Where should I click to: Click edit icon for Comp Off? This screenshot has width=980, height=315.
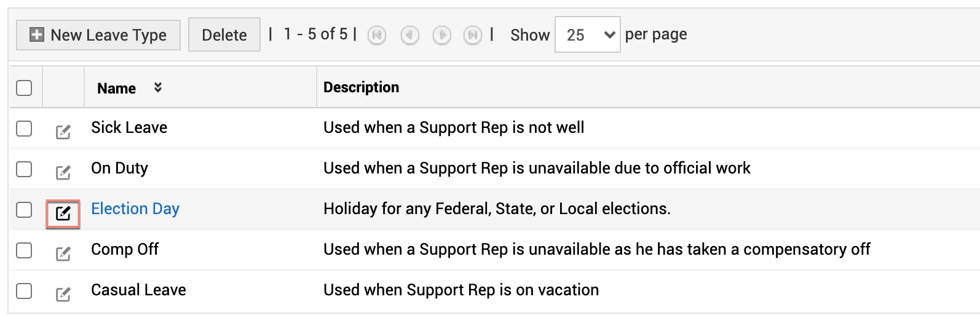pos(63,253)
